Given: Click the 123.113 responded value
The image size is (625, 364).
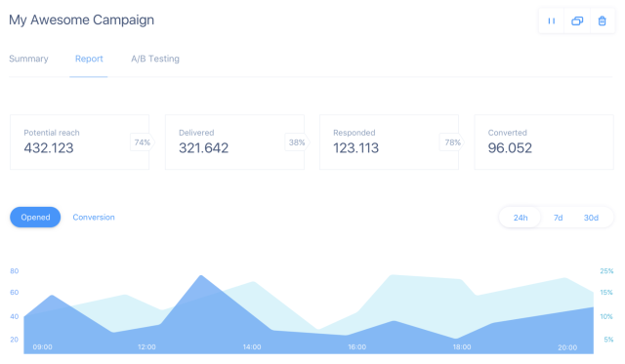Looking at the screenshot, I should point(355,148).
